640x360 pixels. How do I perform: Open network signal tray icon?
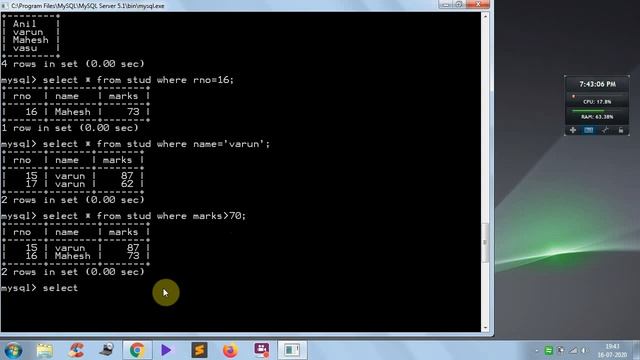(573, 351)
